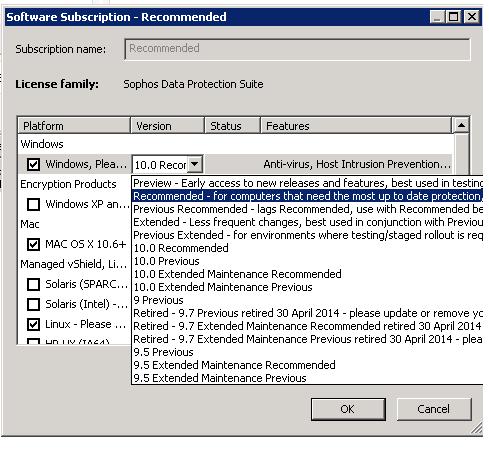Click the Subscription name input field
The image size is (489, 450).
point(298,49)
